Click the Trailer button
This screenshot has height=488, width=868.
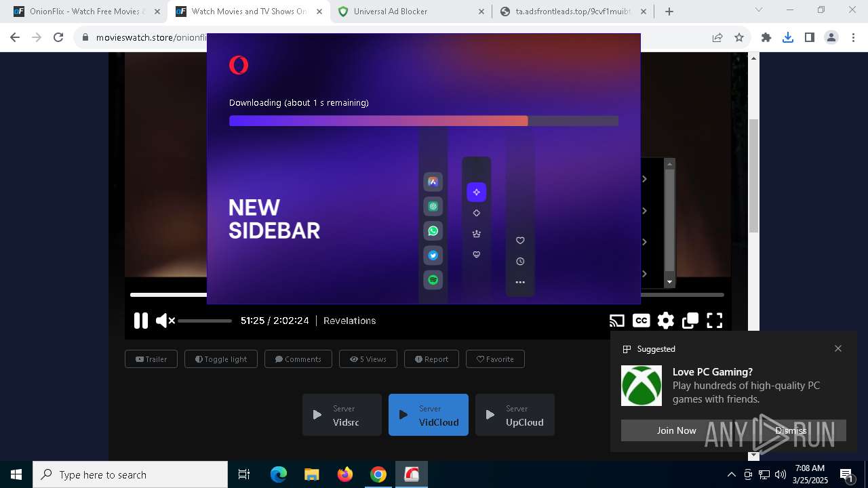tap(151, 359)
